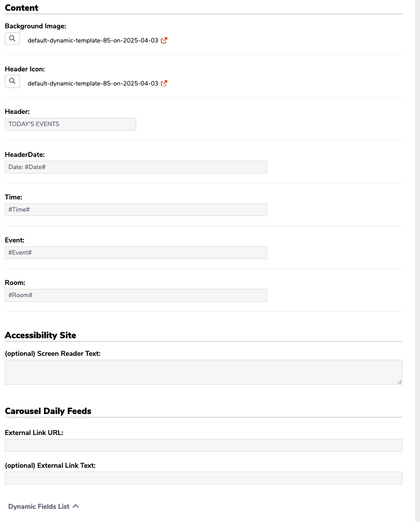Click inside the Screen Reader Text area

click(x=204, y=372)
